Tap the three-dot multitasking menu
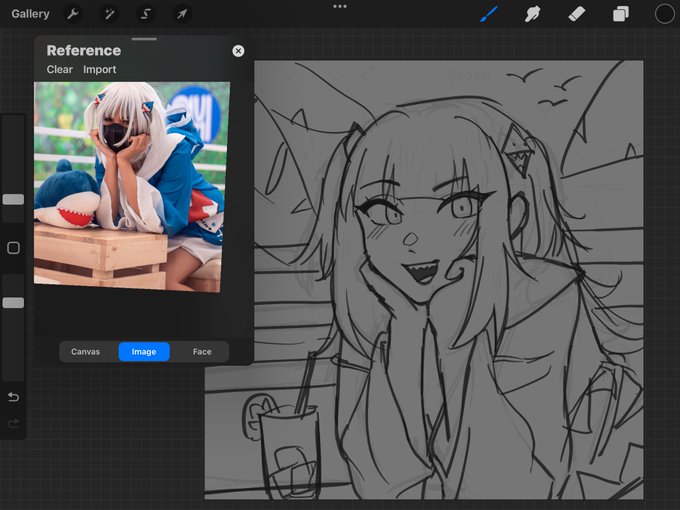680x510 pixels. (340, 7)
